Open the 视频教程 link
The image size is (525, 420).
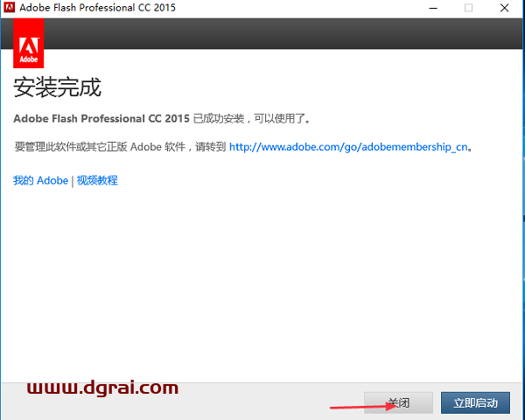coord(97,180)
